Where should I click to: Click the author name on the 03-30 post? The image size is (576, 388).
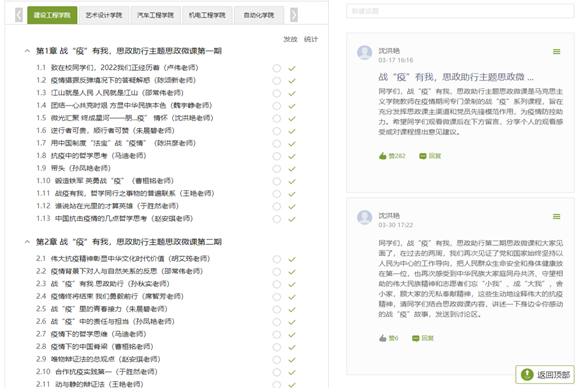389,216
